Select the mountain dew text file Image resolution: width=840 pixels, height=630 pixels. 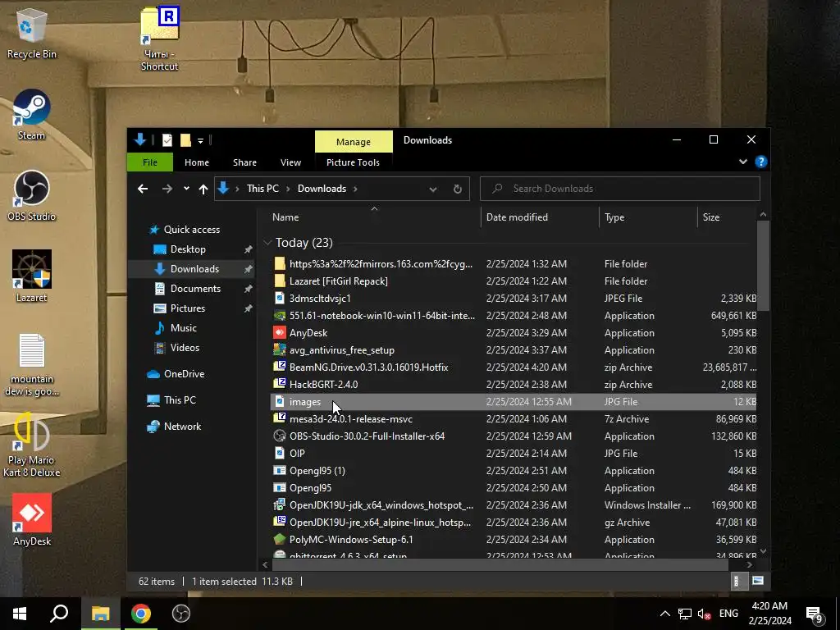[32, 365]
